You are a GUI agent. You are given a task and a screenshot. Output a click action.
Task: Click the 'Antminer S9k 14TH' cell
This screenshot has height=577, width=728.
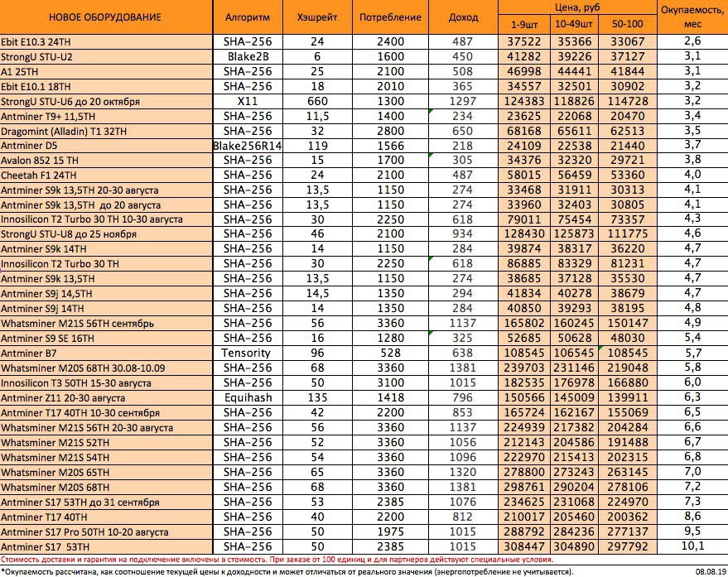[x=106, y=249]
